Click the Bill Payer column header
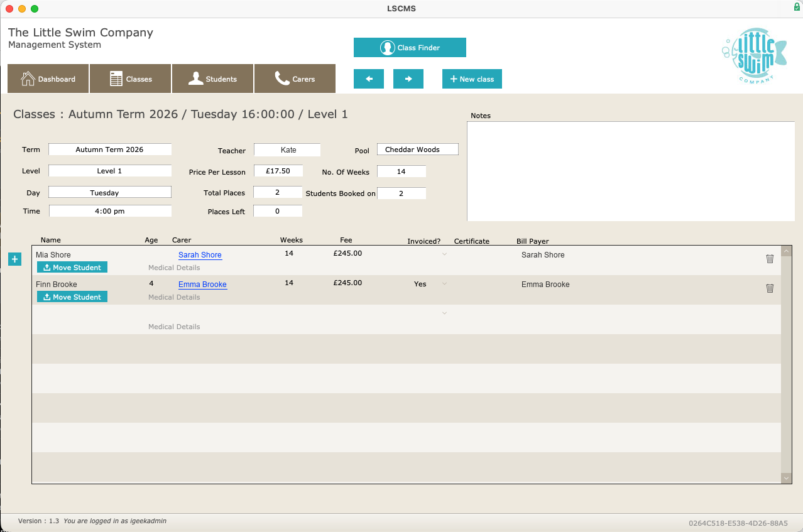 pyautogui.click(x=533, y=241)
